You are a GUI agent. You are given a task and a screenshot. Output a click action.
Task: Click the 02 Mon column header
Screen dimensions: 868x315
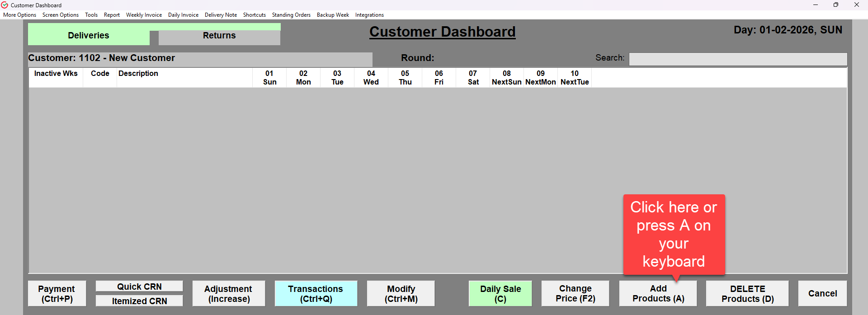pyautogui.click(x=303, y=78)
